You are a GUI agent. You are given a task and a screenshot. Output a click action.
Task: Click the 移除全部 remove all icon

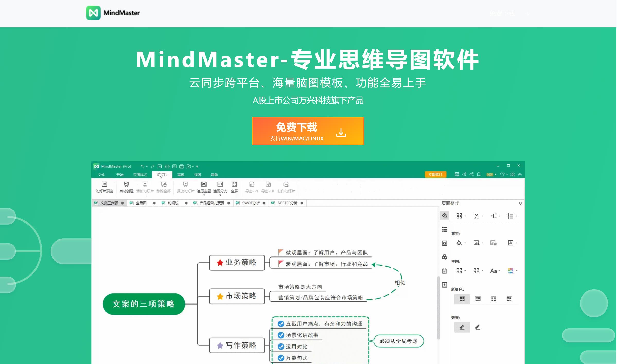click(x=163, y=184)
